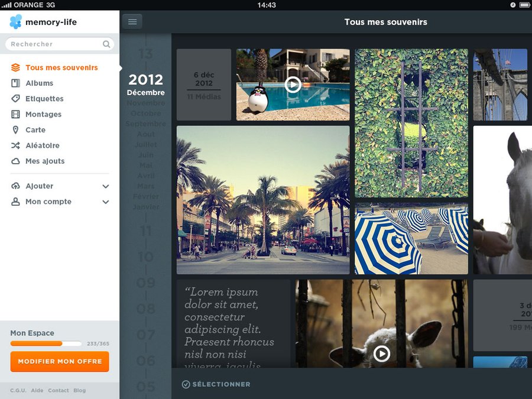
Task: Expand the Mon compte chevron
Action: coord(106,202)
